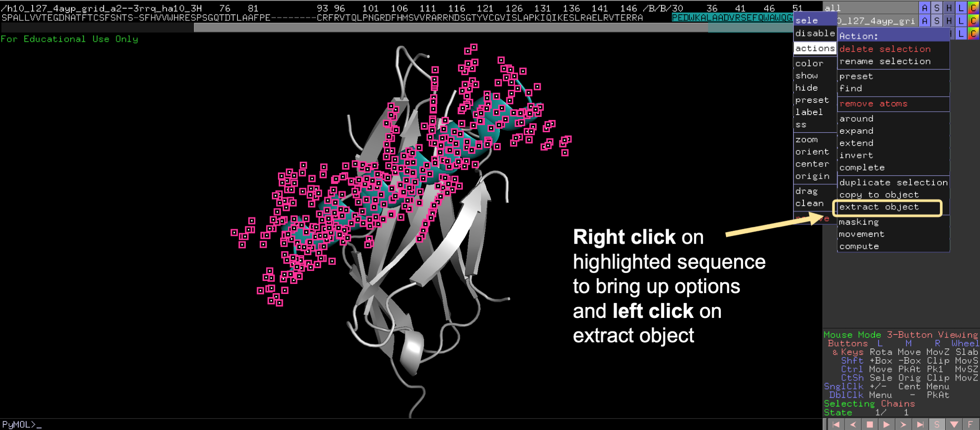Disable the sele selection via 'disable' entry
This screenshot has width=980, height=430.
[x=814, y=33]
